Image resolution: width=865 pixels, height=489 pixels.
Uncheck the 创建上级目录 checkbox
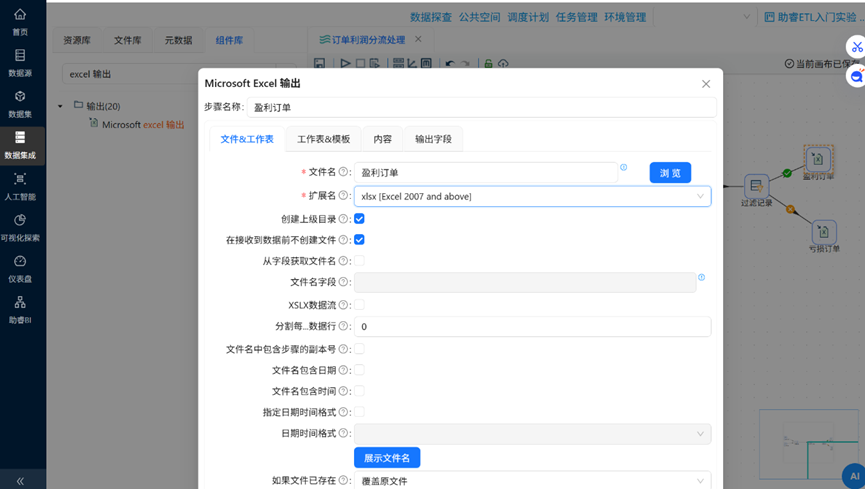tap(359, 219)
